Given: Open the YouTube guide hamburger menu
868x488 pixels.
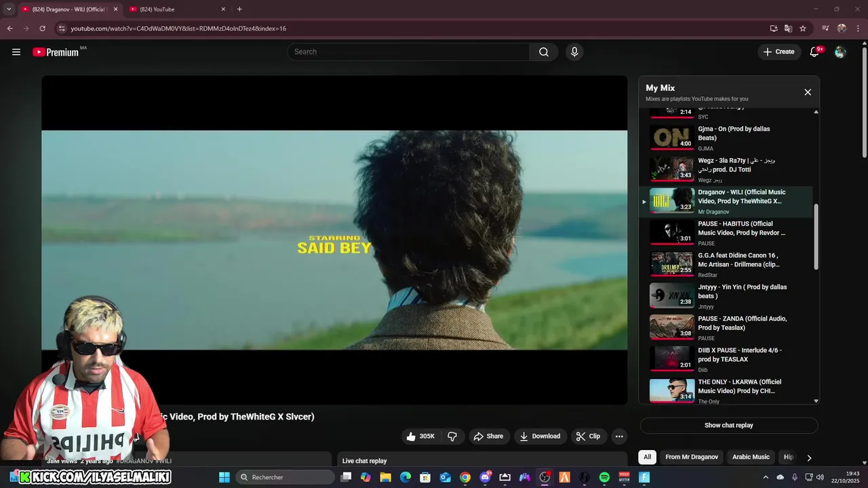Looking at the screenshot, I should (16, 52).
